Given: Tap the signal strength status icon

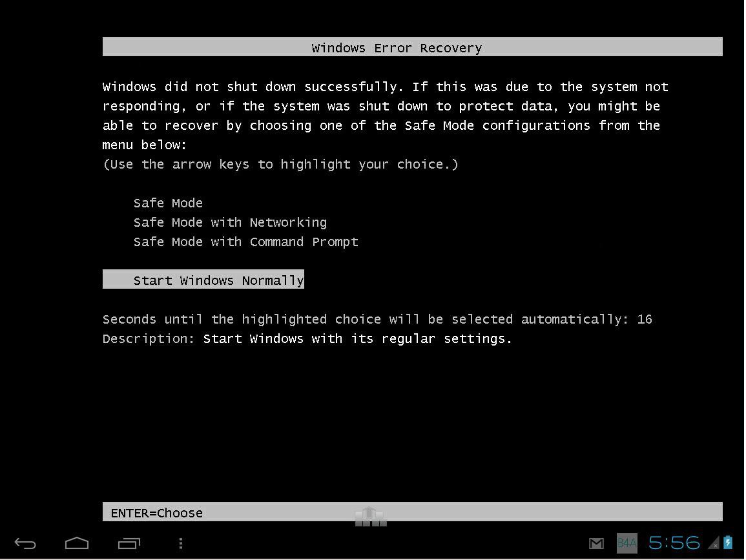Looking at the screenshot, I should [714, 543].
